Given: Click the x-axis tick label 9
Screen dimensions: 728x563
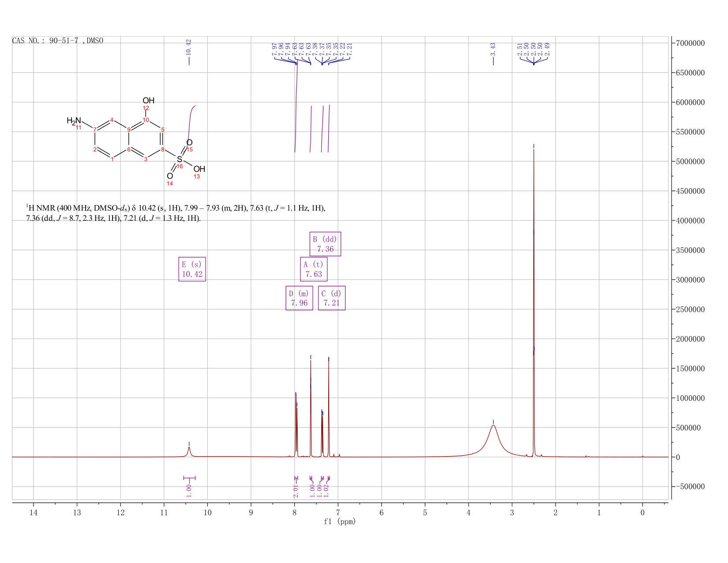Looking at the screenshot, I should [x=251, y=513].
